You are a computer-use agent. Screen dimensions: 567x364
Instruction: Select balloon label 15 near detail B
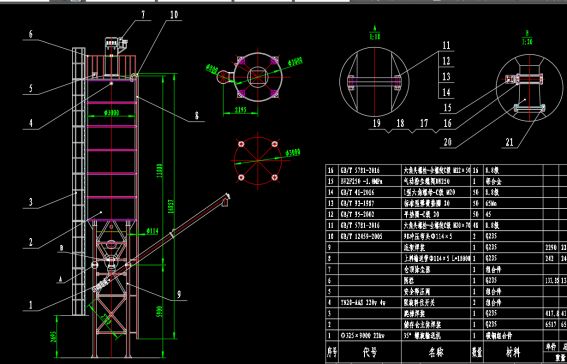[x=448, y=107]
